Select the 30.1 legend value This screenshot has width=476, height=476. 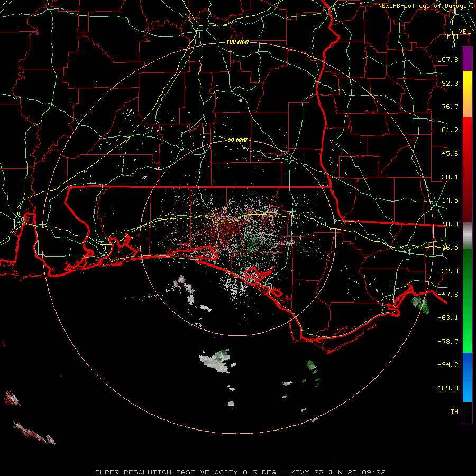pyautogui.click(x=450, y=177)
